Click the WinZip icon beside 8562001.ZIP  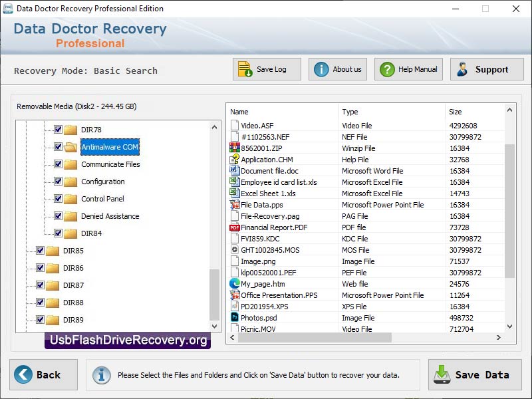[x=234, y=148]
